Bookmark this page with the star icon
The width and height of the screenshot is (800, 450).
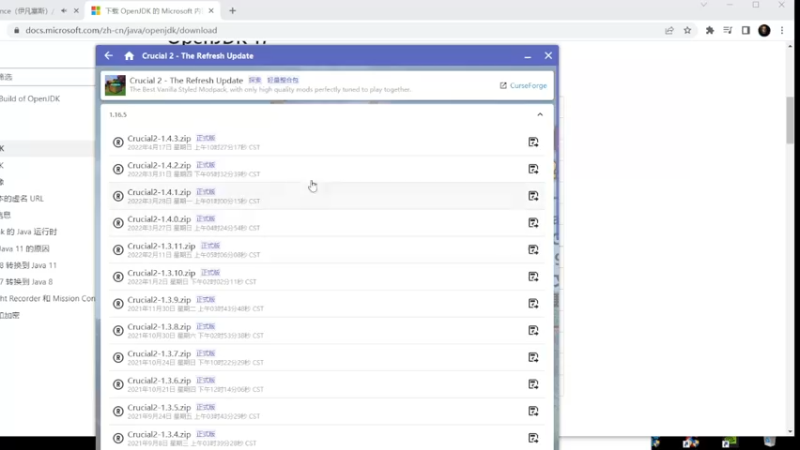pyautogui.click(x=687, y=31)
